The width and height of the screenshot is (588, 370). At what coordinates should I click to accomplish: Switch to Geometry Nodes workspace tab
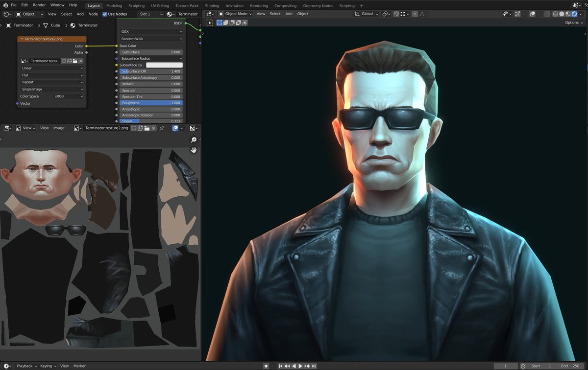(318, 6)
